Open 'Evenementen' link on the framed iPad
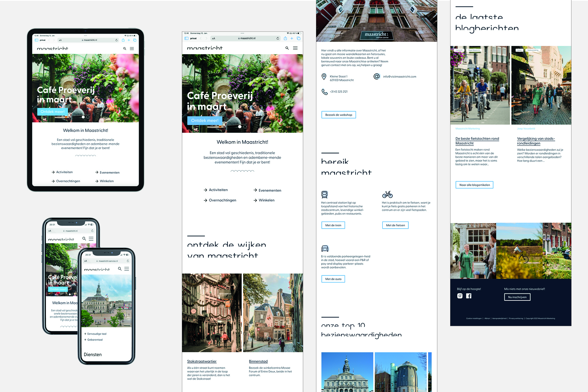 point(107,172)
